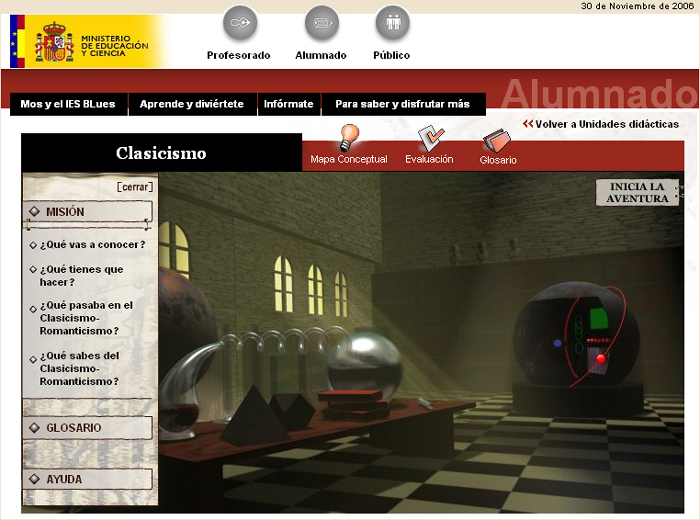Select the Aprende y diviértete menu item

tap(192, 104)
